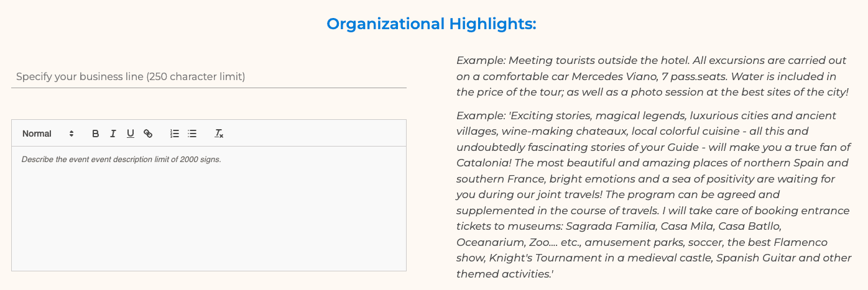Toggle italic formatting in the editor toolbar

click(x=113, y=134)
